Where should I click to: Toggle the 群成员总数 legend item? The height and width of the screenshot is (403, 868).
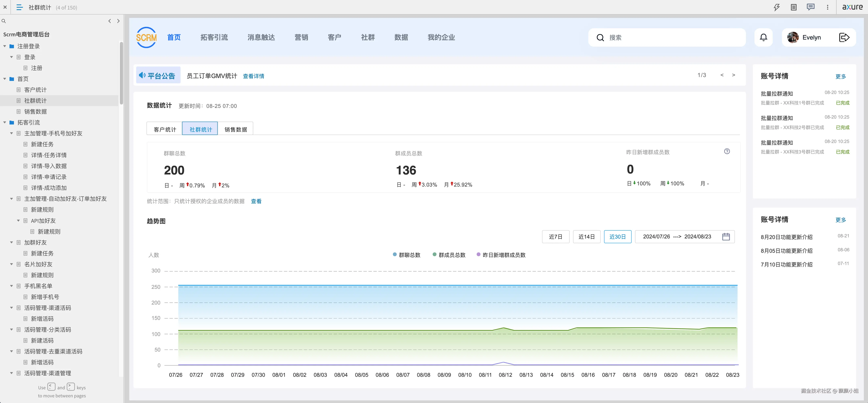449,255
